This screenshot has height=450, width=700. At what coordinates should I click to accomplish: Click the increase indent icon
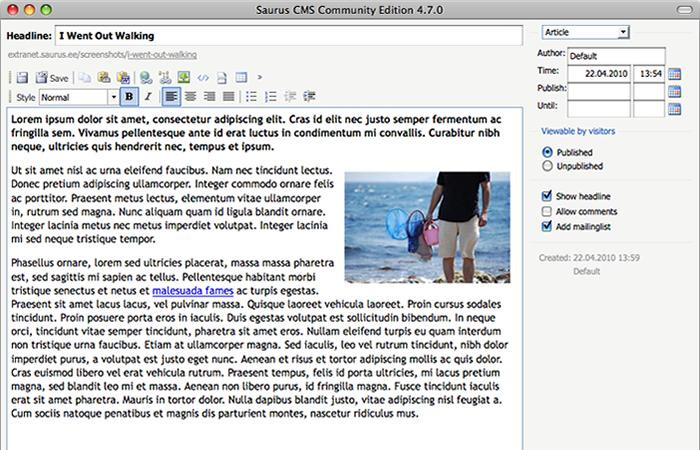[309, 96]
